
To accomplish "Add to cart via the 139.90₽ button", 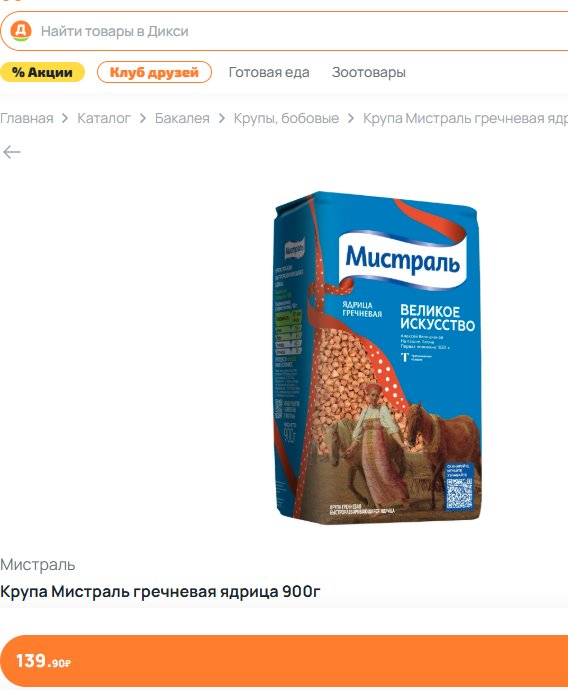I will pos(284,661).
